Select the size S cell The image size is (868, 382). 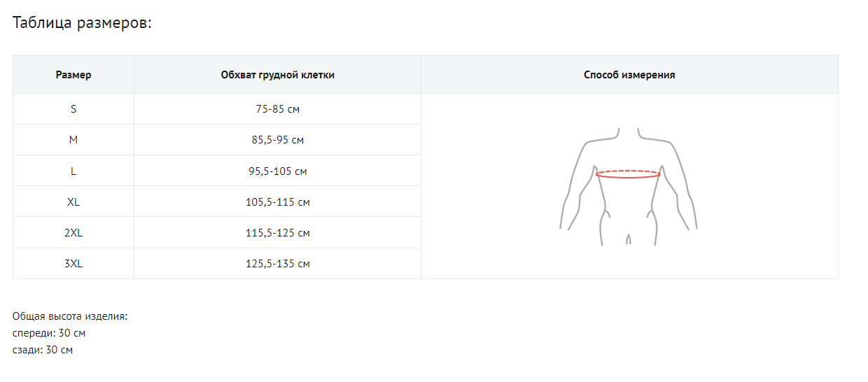coord(73,109)
